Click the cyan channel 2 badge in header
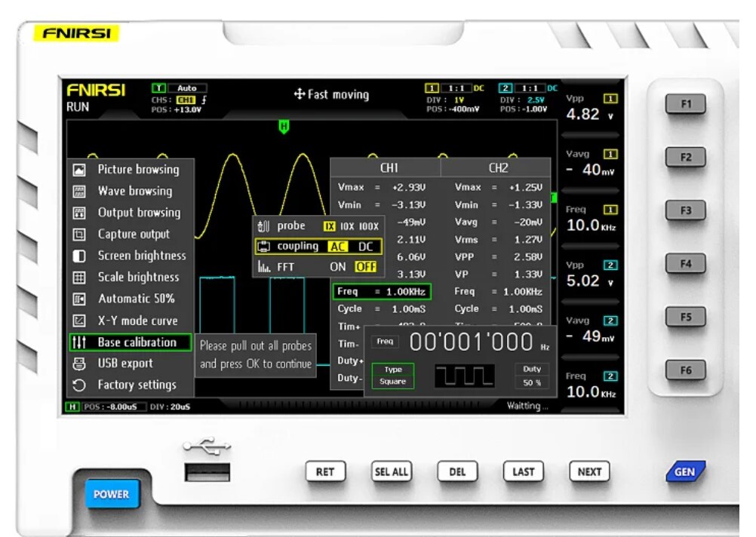The height and width of the screenshot is (537, 756). (506, 87)
